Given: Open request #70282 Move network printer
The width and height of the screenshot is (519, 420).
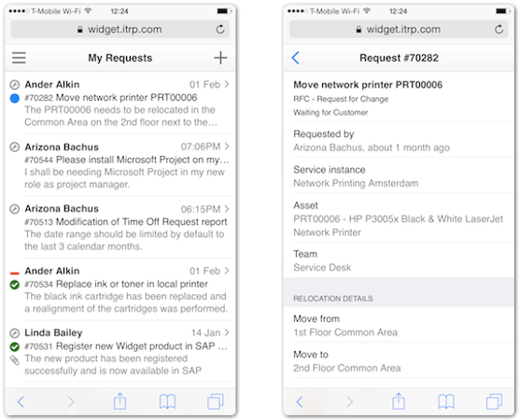Looking at the screenshot, I should tap(119, 104).
